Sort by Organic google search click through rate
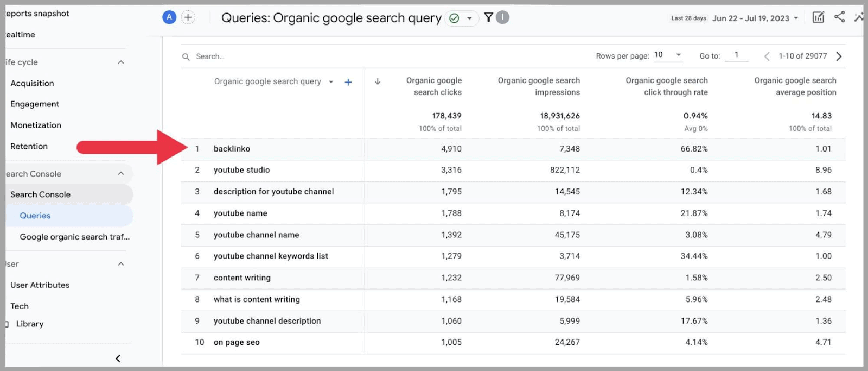The width and height of the screenshot is (868, 371). coord(667,86)
